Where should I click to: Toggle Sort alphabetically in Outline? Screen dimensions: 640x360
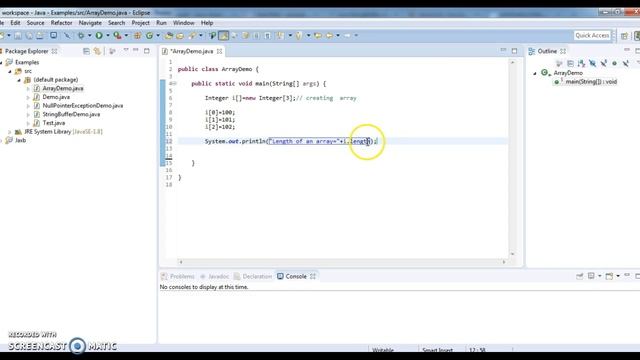[581, 63]
